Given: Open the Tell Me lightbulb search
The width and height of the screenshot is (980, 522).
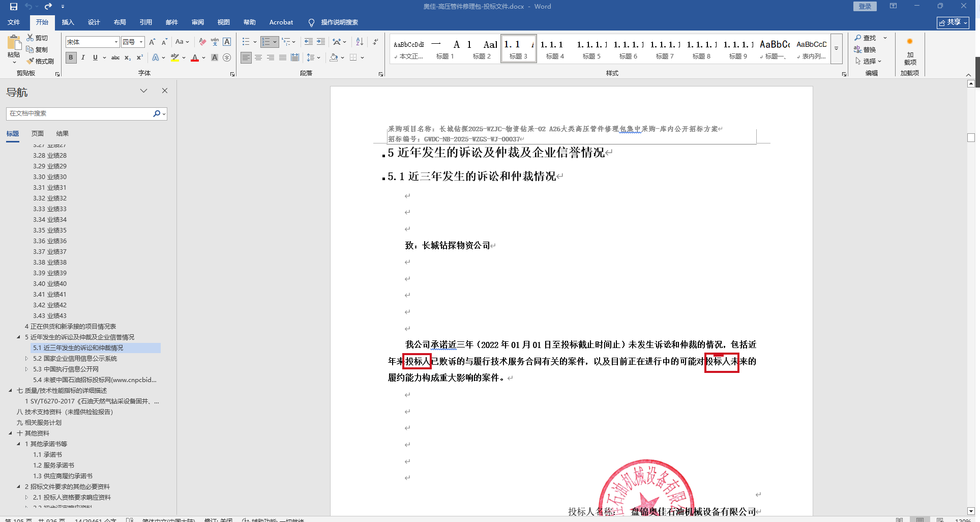Looking at the screenshot, I should coord(311,22).
